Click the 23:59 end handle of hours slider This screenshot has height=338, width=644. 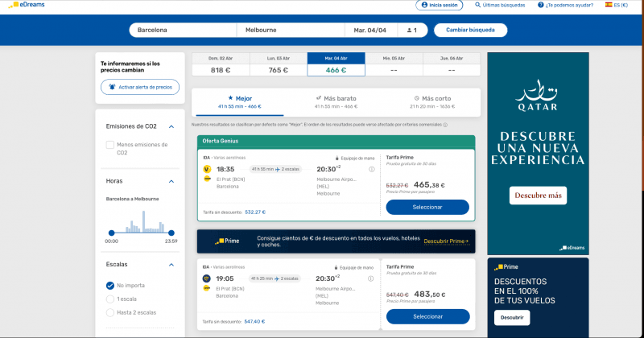click(171, 233)
